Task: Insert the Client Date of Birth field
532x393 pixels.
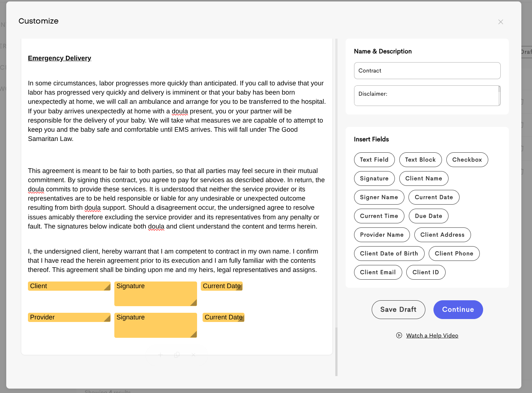Action: (x=389, y=254)
